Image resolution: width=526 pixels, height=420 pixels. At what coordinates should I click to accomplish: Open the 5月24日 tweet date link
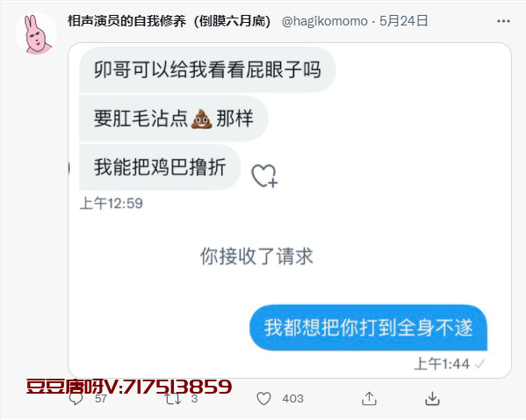[404, 21]
